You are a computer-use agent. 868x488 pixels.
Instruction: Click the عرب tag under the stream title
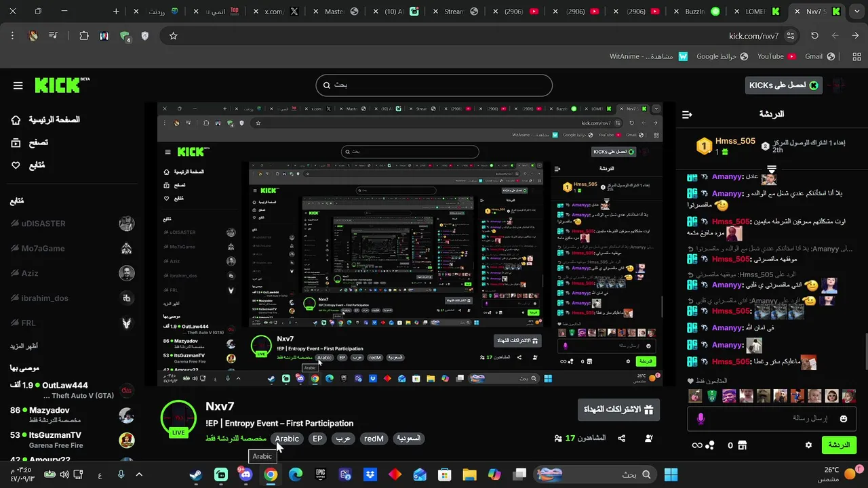pyautogui.click(x=343, y=439)
